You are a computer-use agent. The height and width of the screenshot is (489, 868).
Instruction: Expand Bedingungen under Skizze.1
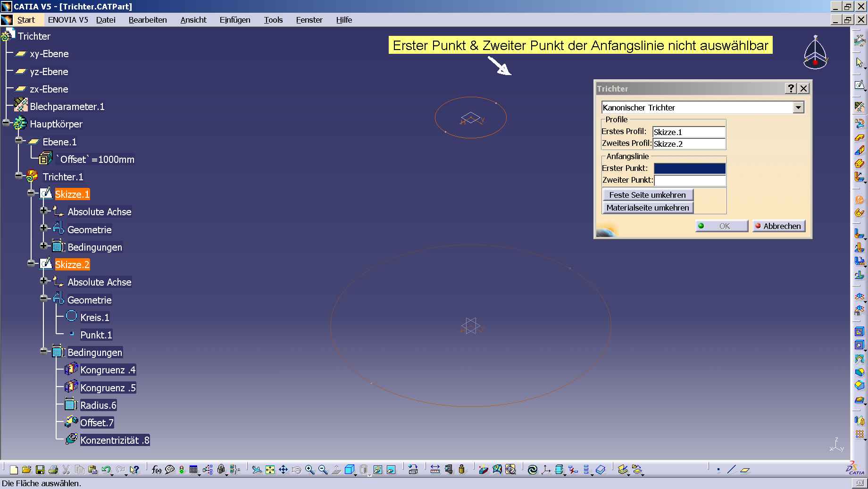coord(44,246)
